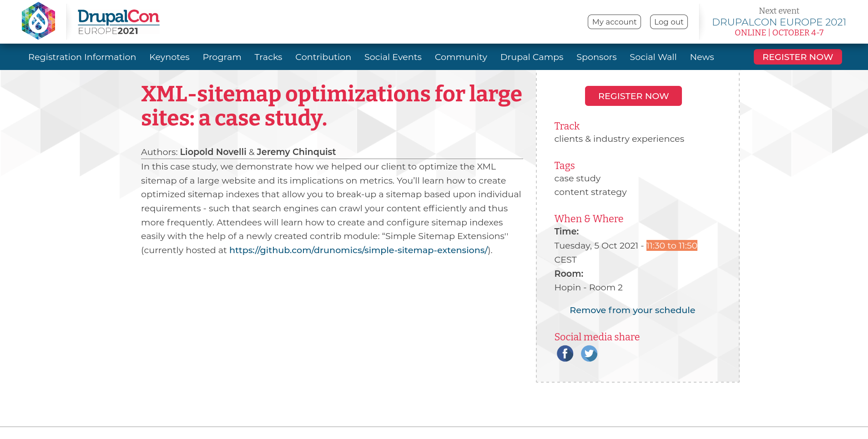Click the DrupalCon hexagon logo icon
The image size is (868, 439).
(x=39, y=21)
